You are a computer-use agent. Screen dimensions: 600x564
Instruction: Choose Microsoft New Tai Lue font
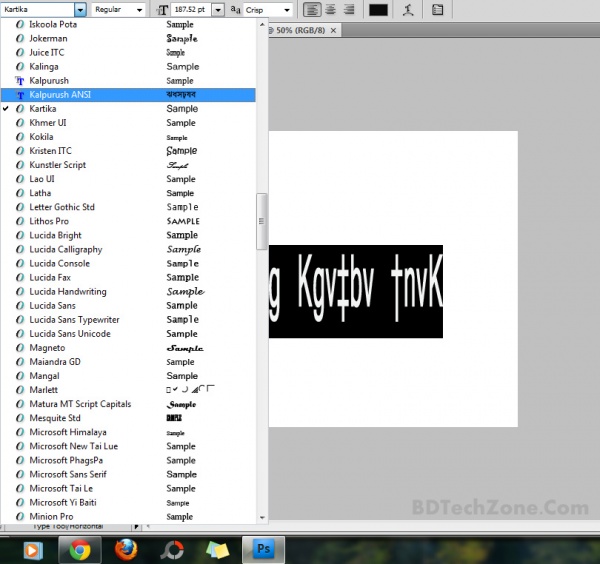(128, 446)
